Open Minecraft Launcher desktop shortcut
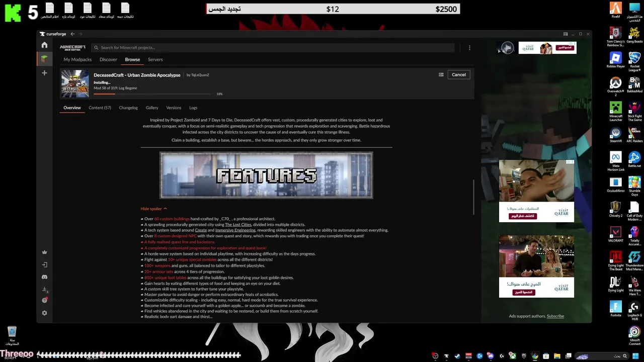Viewport: 644px width, 362px height. (x=616, y=111)
